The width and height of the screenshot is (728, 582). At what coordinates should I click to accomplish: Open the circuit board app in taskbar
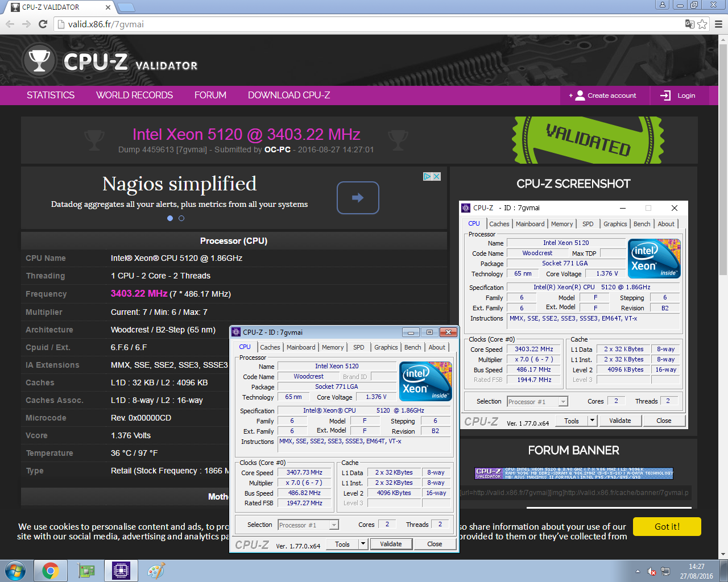(86, 571)
